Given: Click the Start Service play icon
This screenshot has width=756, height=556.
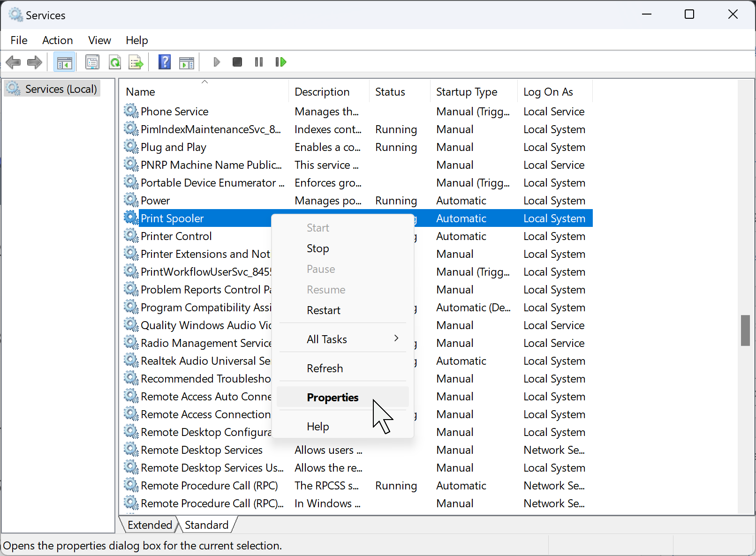Looking at the screenshot, I should click(216, 62).
